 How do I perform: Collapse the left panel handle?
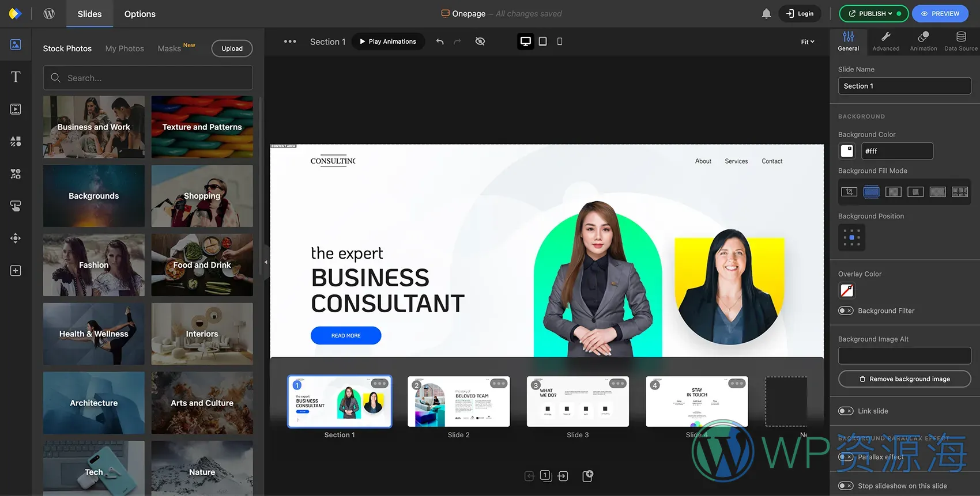click(x=266, y=262)
